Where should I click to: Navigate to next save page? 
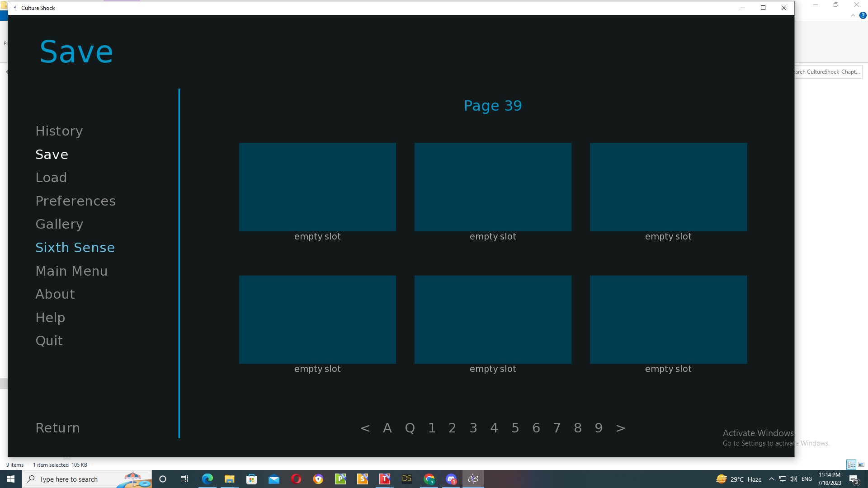[620, 428]
